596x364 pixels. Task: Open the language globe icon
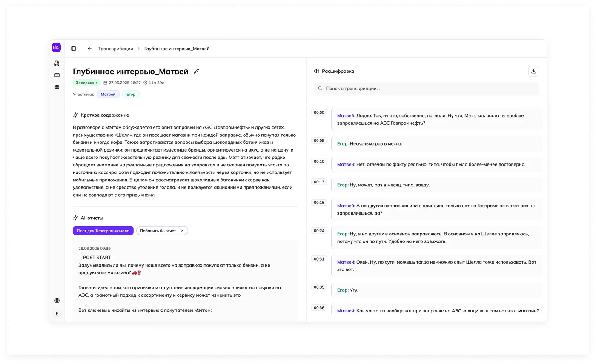(57, 301)
